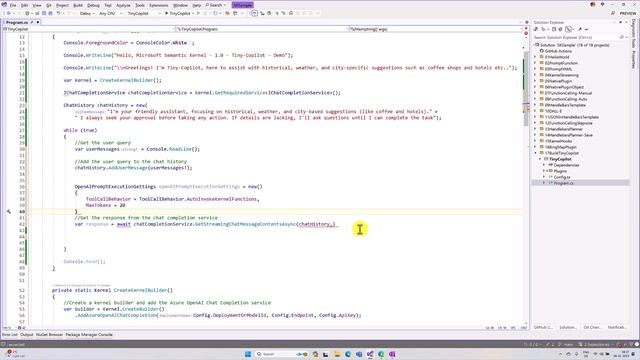Open the Git menu
Image resolution: width=640 pixels, height=360 pixels.
49,5
